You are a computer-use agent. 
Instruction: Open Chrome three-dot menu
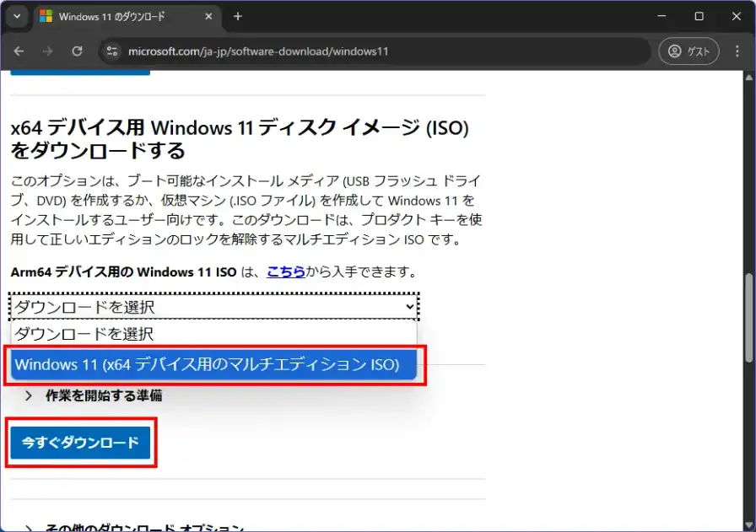[737, 51]
